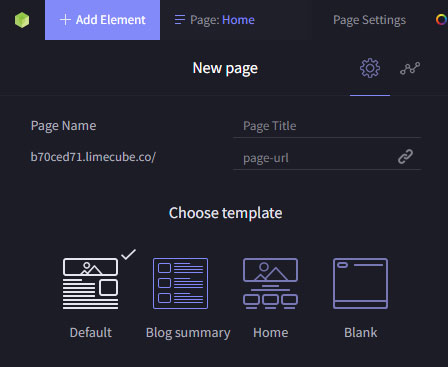The height and width of the screenshot is (367, 448).
Task: Click the green Limecube logo icon
Action: pos(22,20)
